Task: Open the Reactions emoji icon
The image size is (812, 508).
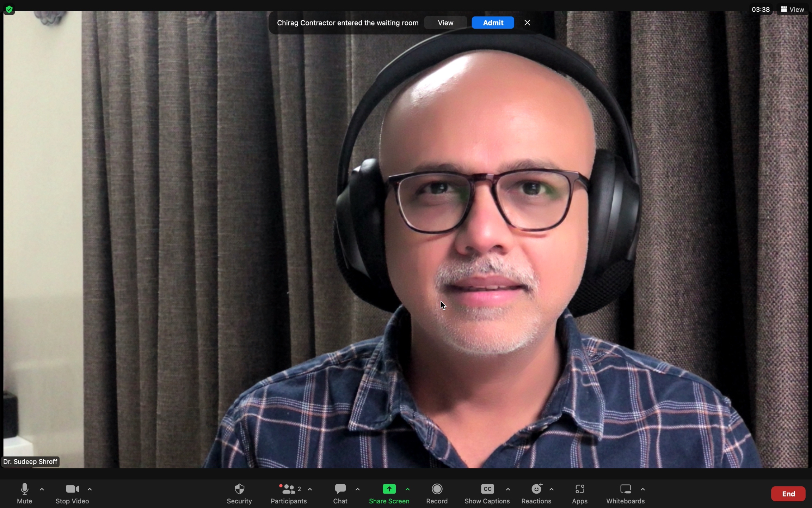Action: (536, 493)
